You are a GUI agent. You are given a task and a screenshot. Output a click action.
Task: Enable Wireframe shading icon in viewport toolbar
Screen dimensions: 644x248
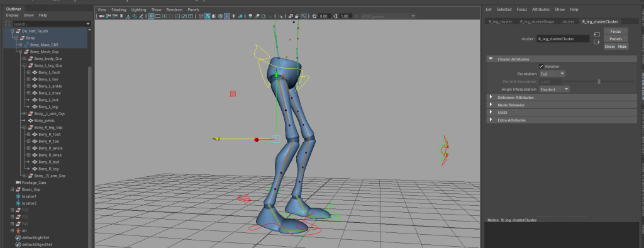201,16
